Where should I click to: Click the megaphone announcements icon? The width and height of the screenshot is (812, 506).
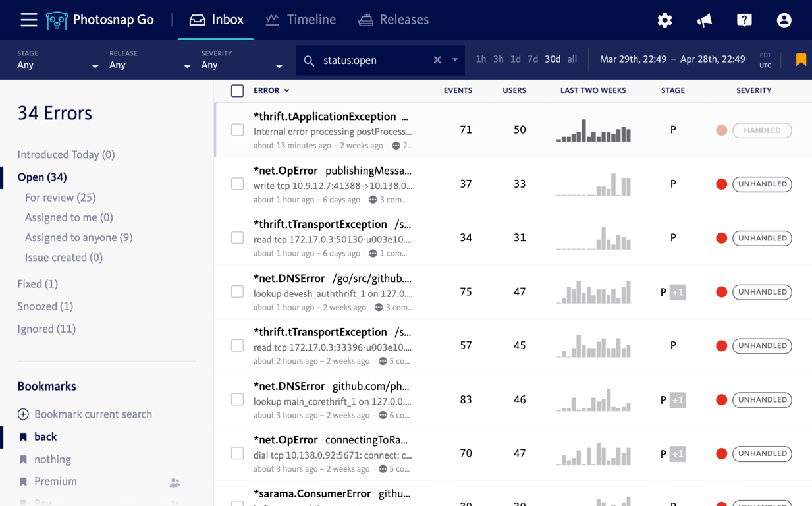tap(704, 20)
